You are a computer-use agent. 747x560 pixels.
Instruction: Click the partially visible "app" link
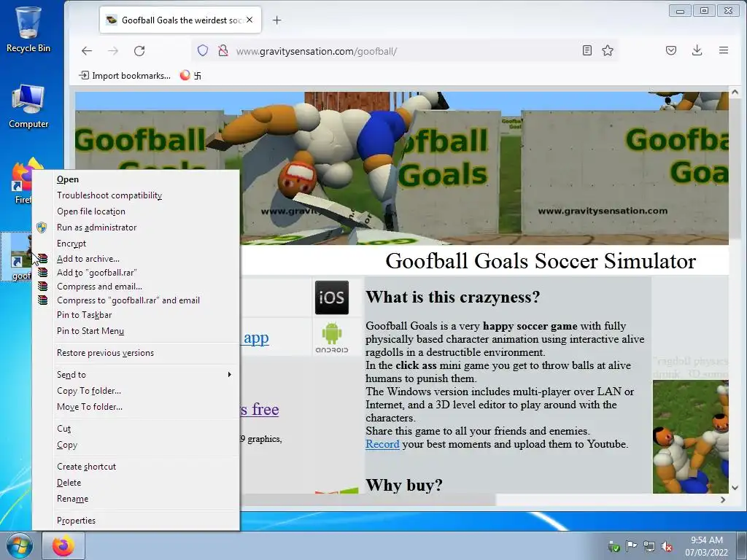tap(256, 338)
